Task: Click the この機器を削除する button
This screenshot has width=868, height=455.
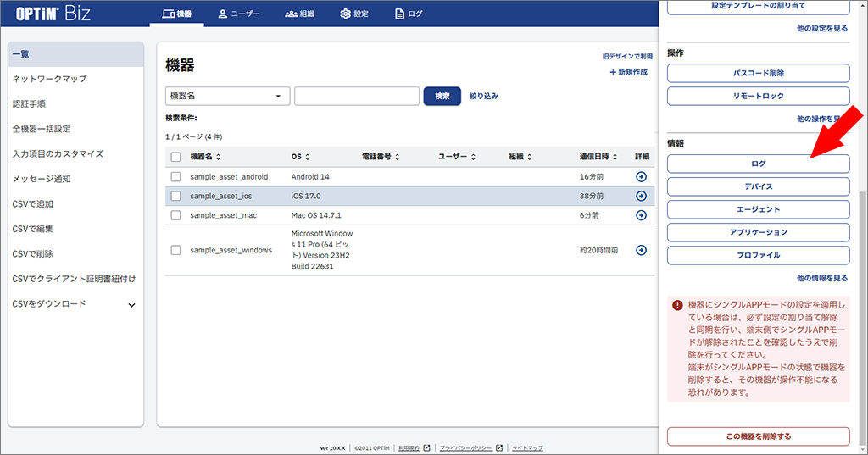Action: coord(759,436)
